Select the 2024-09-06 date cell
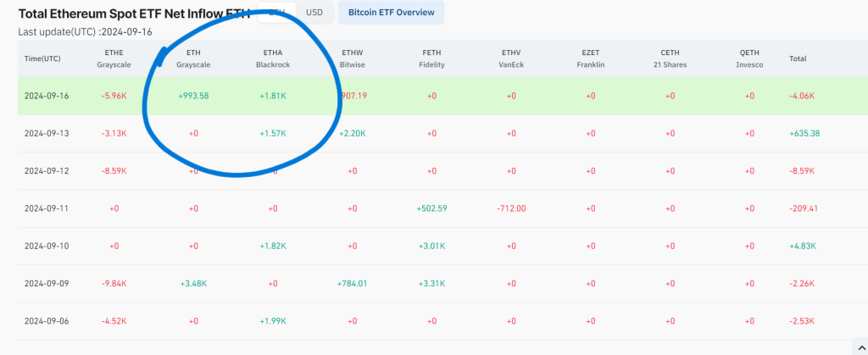The image size is (868, 355). click(47, 320)
